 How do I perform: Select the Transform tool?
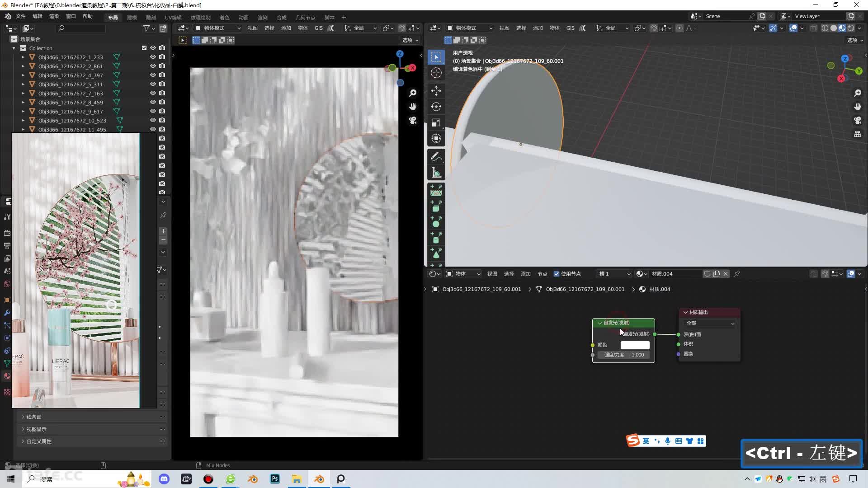pyautogui.click(x=436, y=138)
